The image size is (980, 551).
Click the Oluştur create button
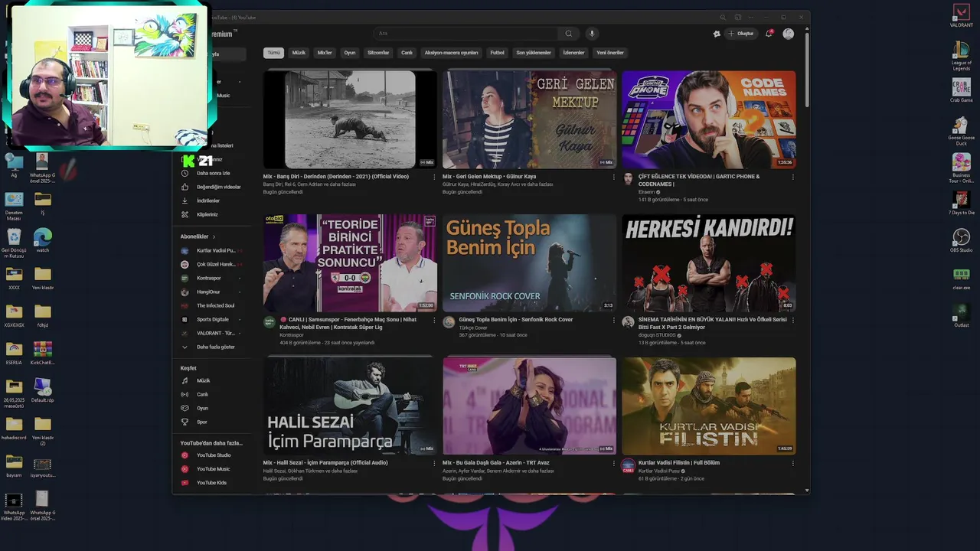tap(741, 34)
